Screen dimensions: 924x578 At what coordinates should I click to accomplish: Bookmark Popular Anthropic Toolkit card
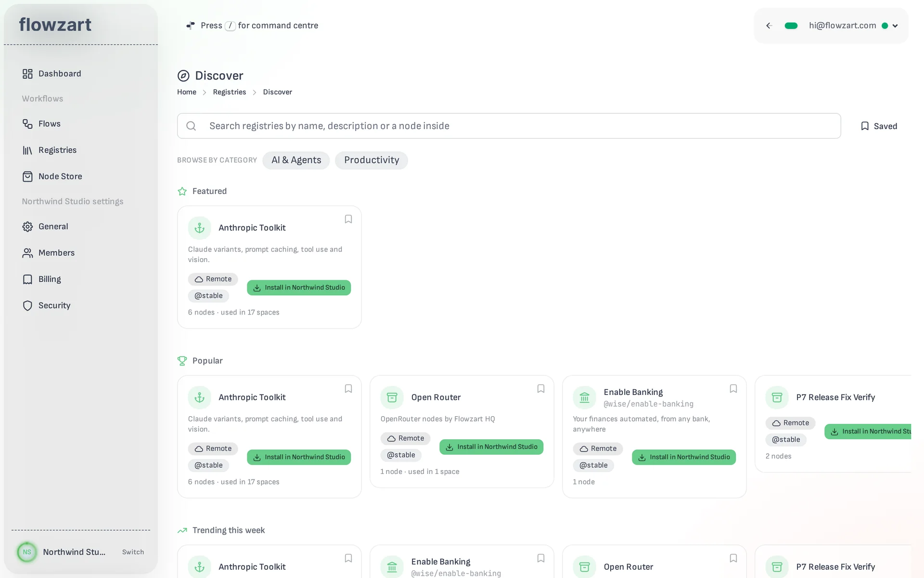(348, 389)
